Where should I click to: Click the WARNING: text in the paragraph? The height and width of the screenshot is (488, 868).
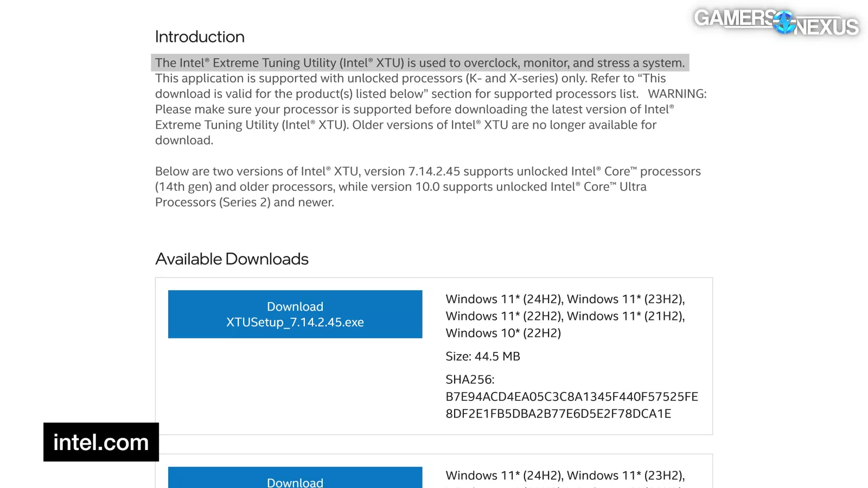pyautogui.click(x=677, y=94)
